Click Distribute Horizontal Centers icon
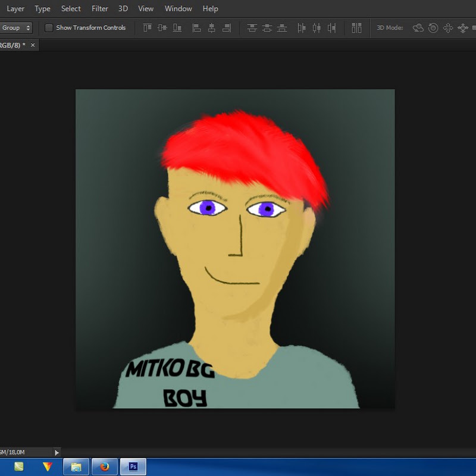Screen dimensions: 476x476 [317, 28]
